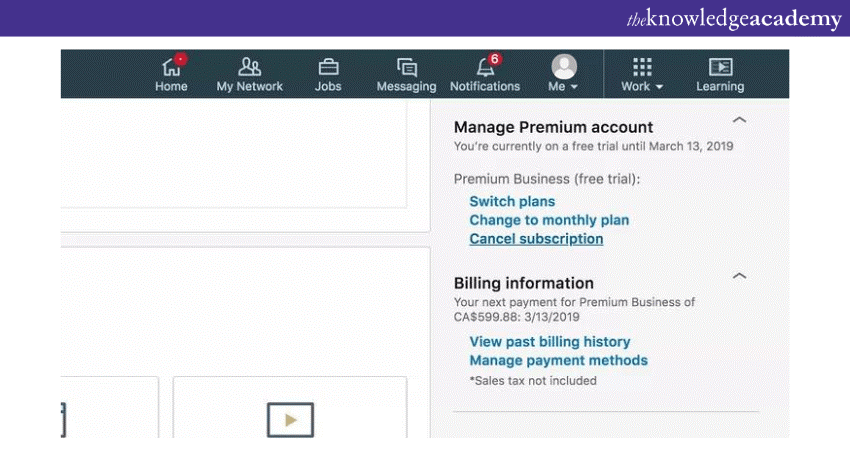Go to the Home feed icon
Screen dimensions: 850x450
(171, 69)
